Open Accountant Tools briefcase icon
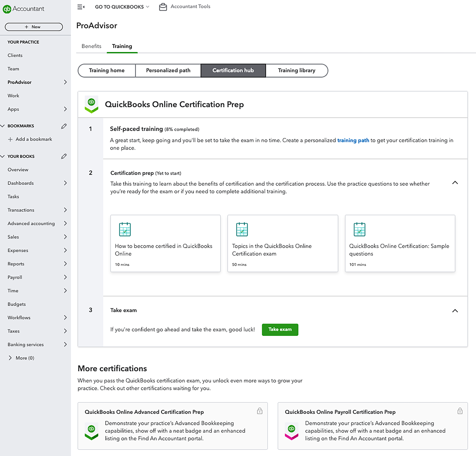 [163, 7]
